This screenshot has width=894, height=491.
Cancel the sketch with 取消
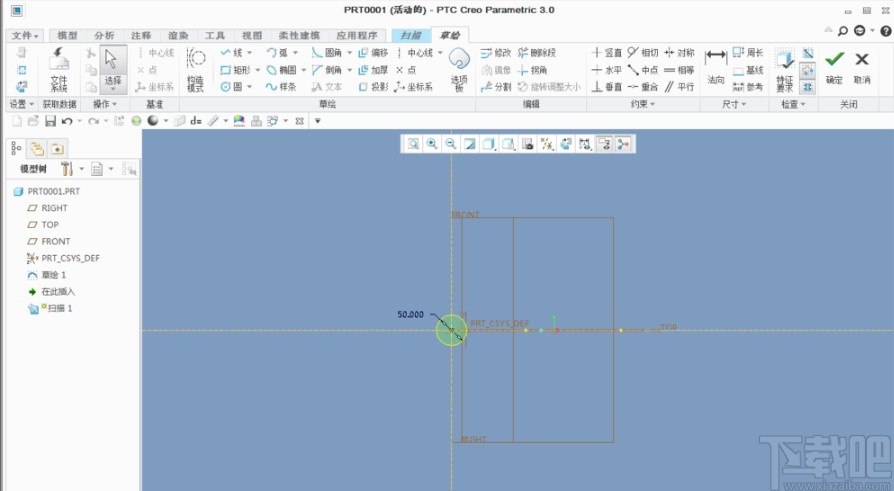862,66
